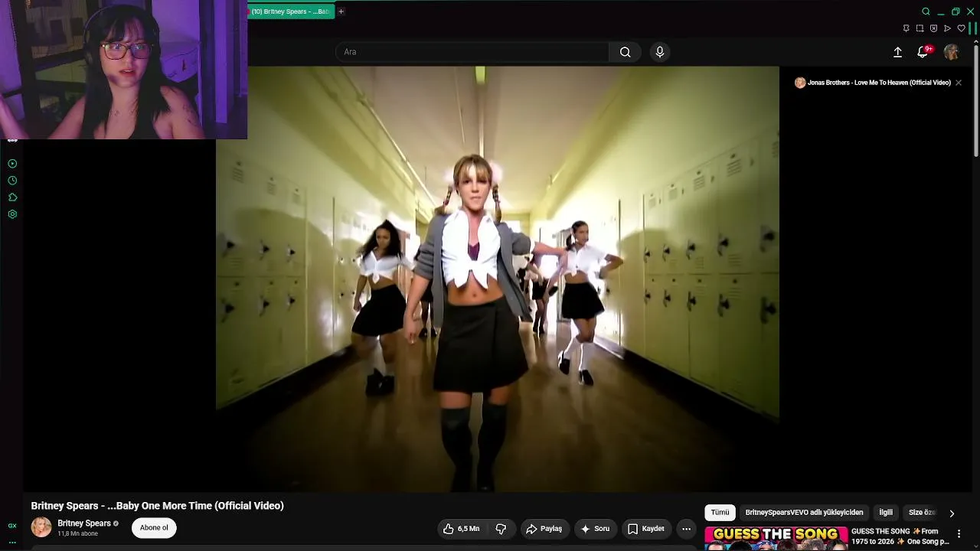Click the pin icon in browser toolbar

tap(906, 28)
